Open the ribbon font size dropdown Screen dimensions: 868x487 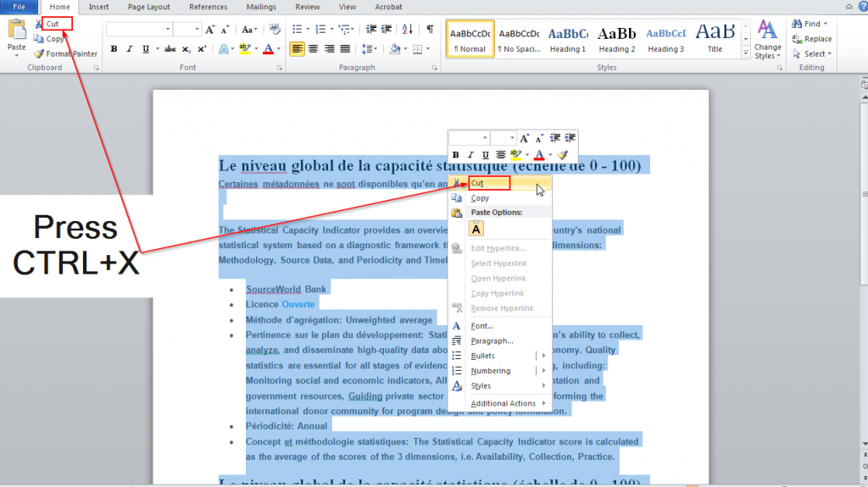(x=197, y=30)
